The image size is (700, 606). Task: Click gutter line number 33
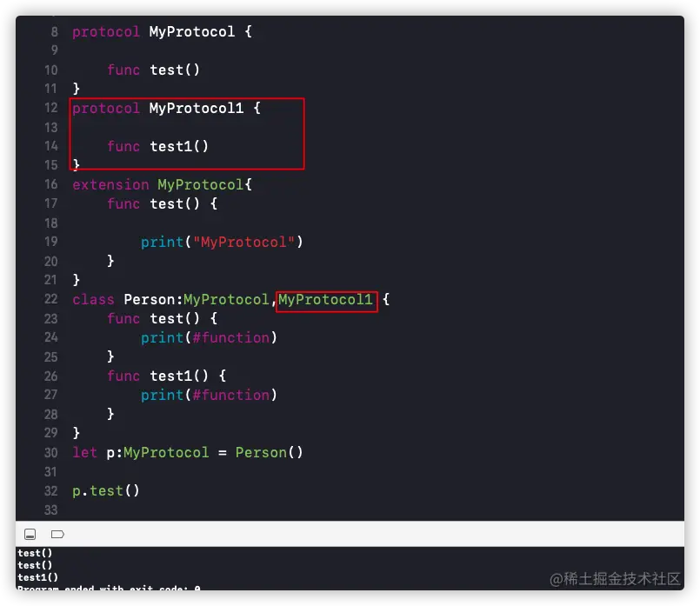[x=51, y=510]
